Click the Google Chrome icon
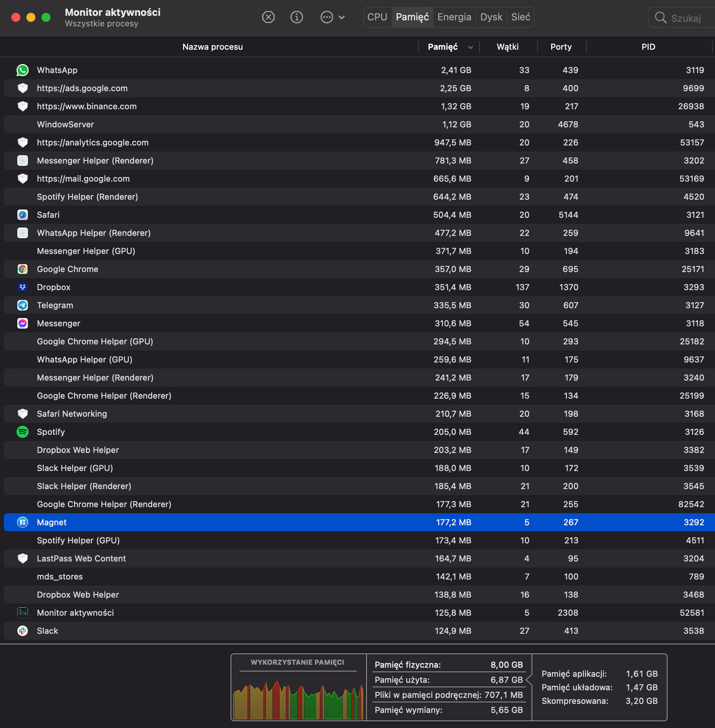The image size is (715, 728). coord(23,269)
